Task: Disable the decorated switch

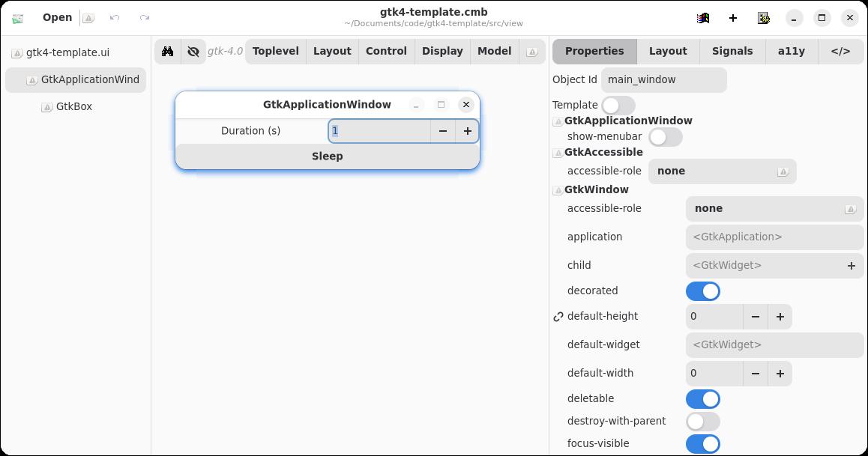Action: coord(702,291)
